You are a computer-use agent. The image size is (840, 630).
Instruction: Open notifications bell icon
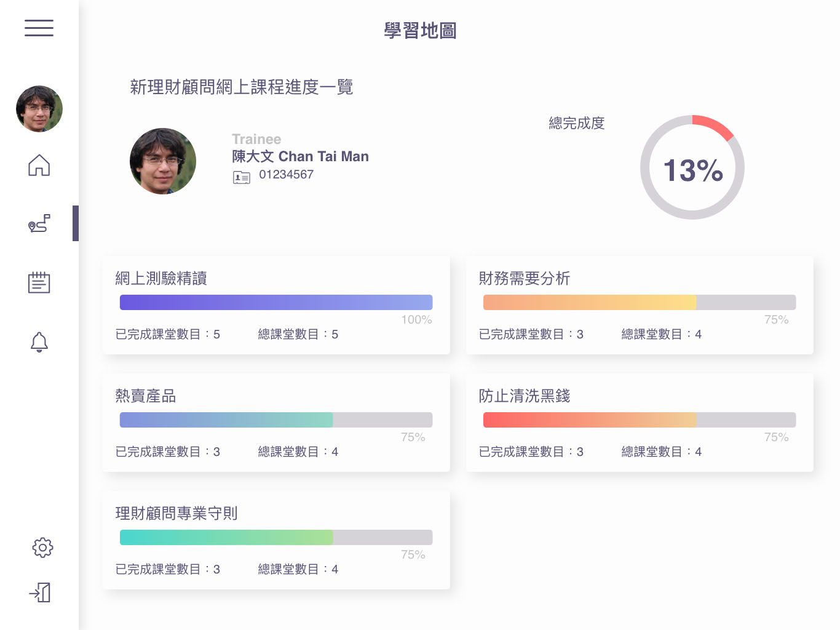tap(39, 341)
